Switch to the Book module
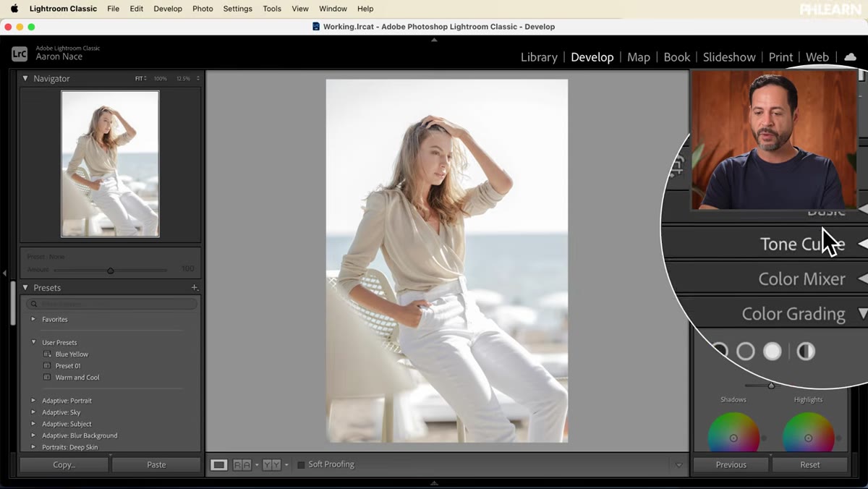This screenshot has width=868, height=489. (677, 57)
